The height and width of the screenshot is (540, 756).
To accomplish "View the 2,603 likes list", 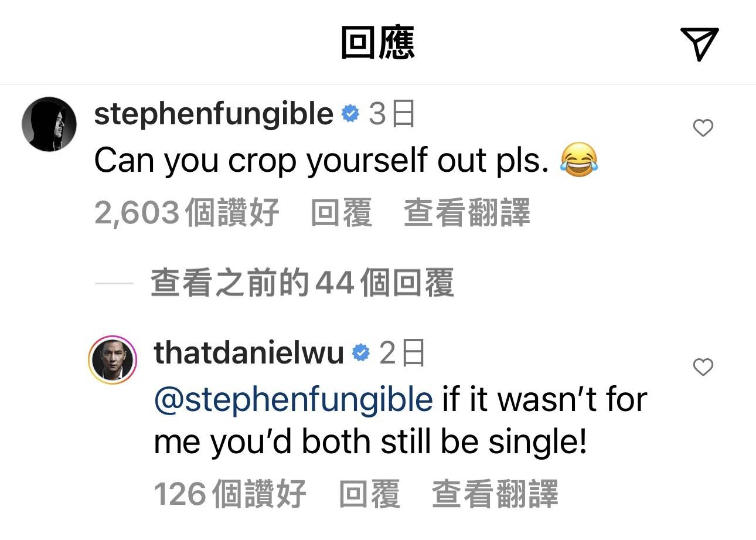I will click(186, 212).
